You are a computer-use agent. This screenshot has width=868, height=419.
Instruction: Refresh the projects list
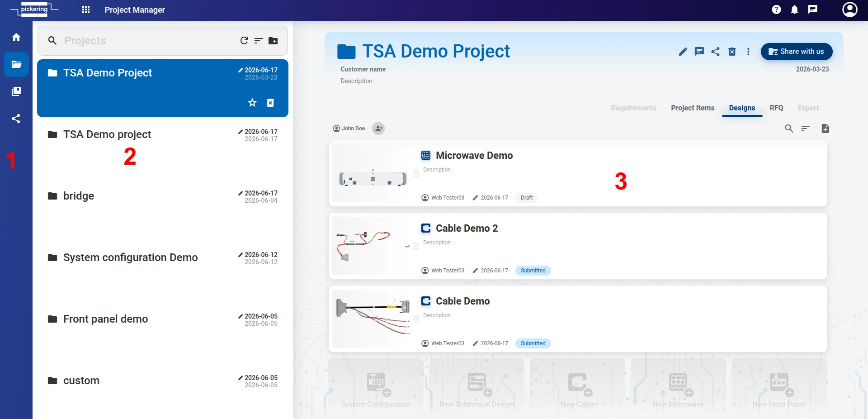tap(244, 41)
